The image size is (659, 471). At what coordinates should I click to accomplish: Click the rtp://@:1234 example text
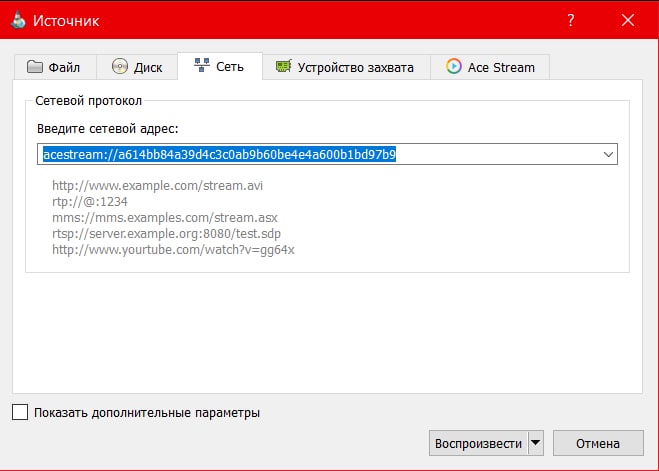(90, 202)
